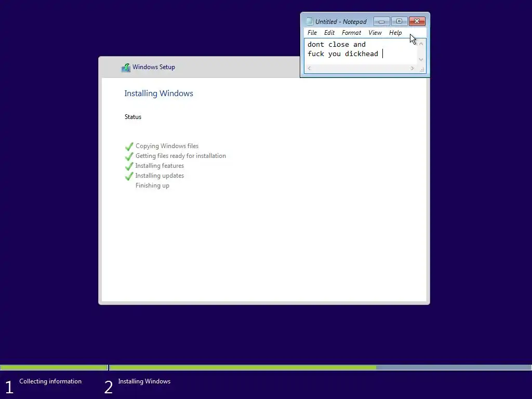Click 'Getting files ready for installation' text

[x=180, y=156]
